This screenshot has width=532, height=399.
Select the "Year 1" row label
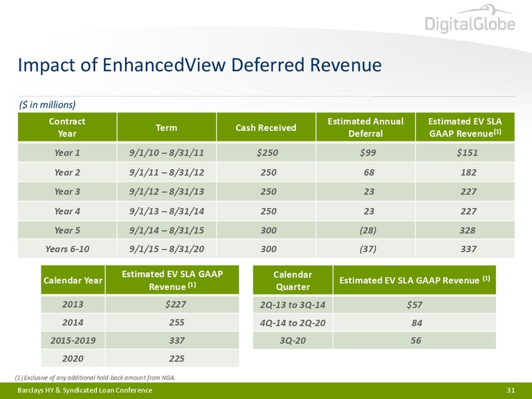[67, 153]
